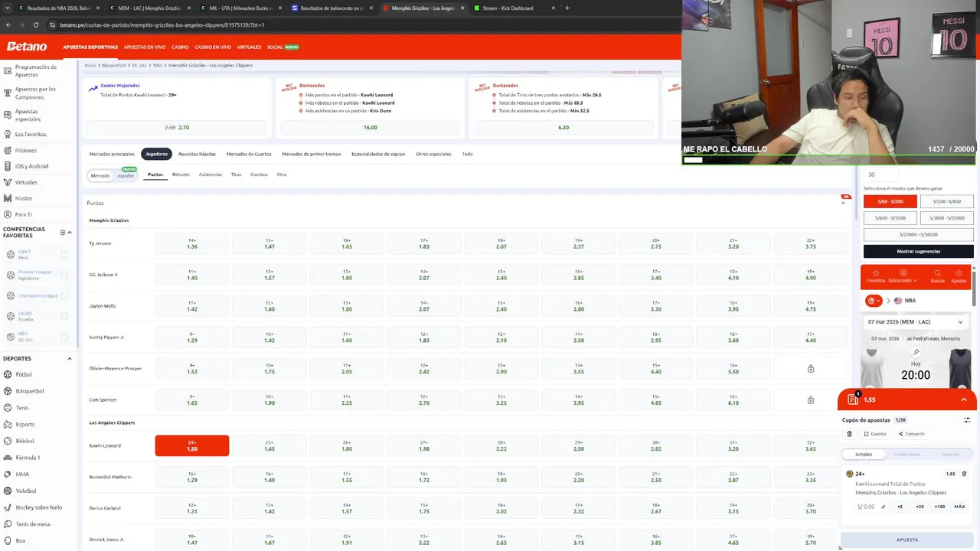Open Programación de Apuestas sidebar icon
This screenshot has width=980, height=551.
tap(7, 70)
